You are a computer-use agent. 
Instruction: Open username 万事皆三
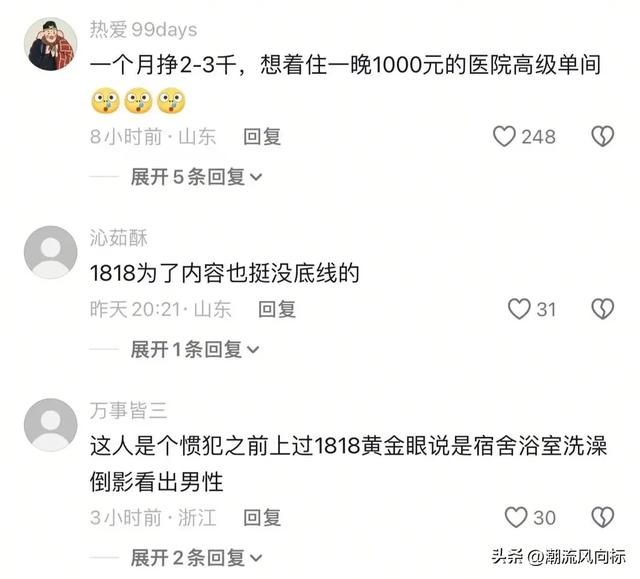(x=129, y=410)
